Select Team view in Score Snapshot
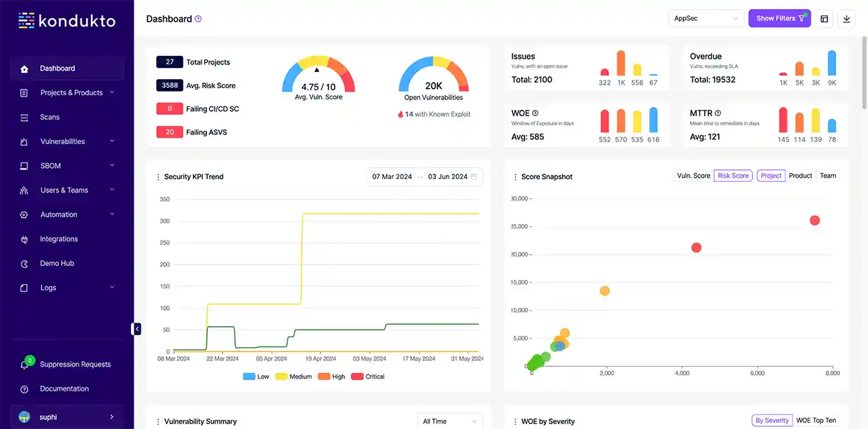Viewport: 868px width, 429px height. pyautogui.click(x=827, y=176)
